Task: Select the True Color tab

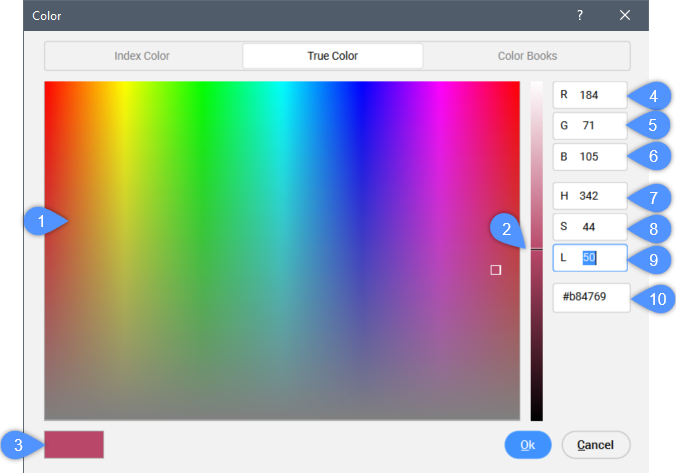Action: click(x=332, y=56)
